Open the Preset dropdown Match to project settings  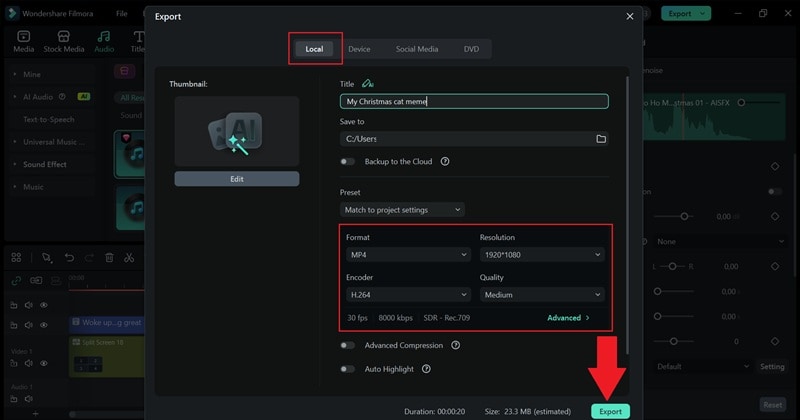click(x=402, y=210)
